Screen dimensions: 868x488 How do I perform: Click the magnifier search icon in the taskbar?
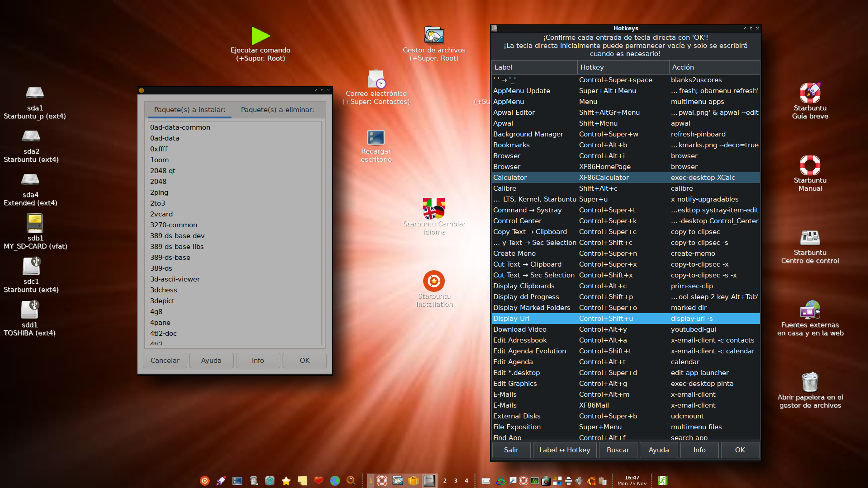351,481
